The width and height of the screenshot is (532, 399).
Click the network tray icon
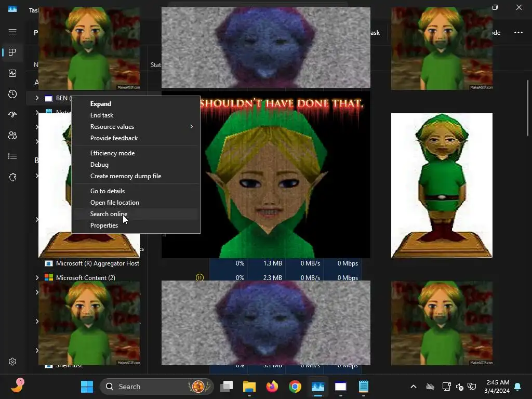click(446, 387)
